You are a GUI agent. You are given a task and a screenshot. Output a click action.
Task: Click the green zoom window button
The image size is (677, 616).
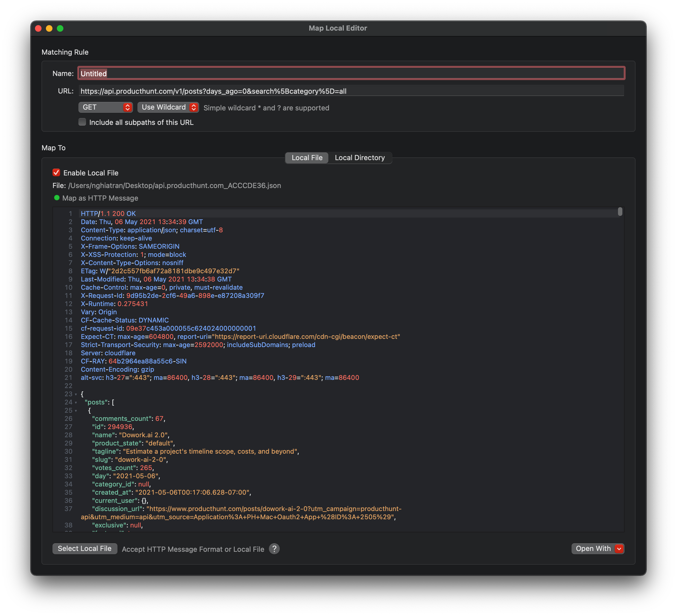(x=60, y=28)
